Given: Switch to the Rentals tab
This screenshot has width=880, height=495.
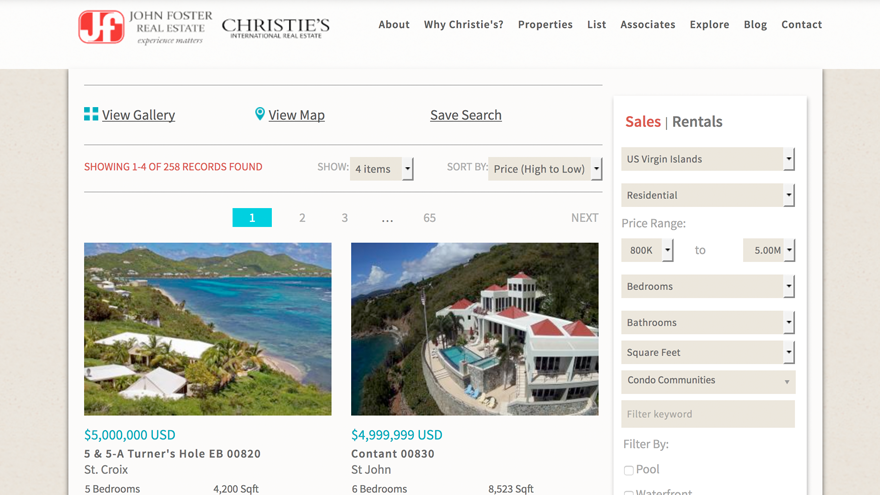Looking at the screenshot, I should (x=697, y=122).
